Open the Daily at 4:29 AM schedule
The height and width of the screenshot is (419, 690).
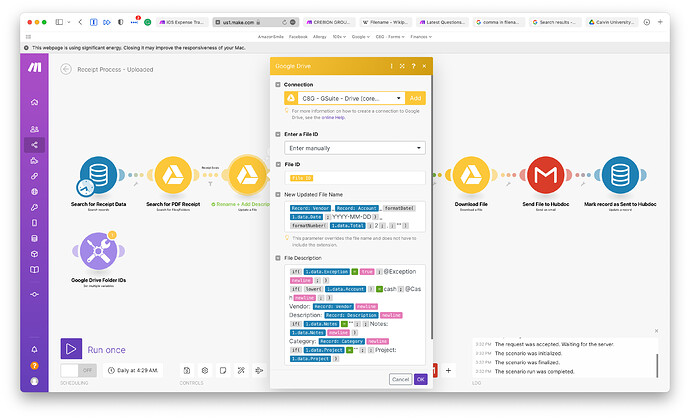click(133, 371)
